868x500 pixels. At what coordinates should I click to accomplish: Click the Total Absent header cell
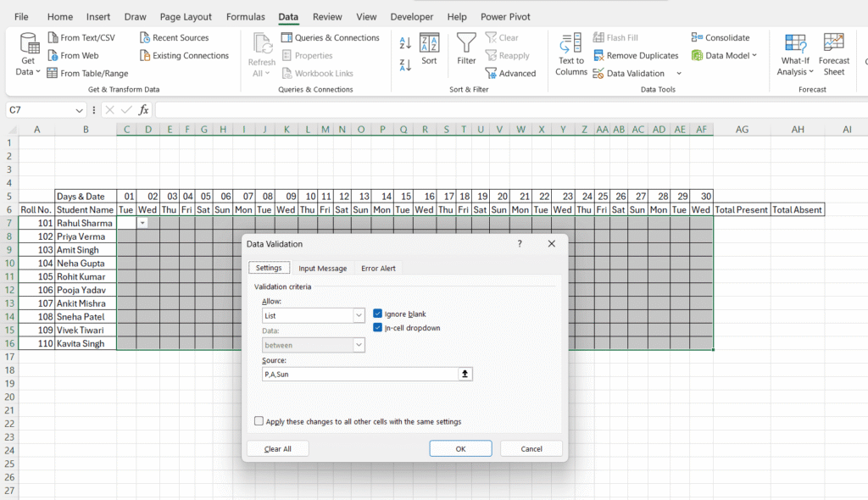(797, 210)
